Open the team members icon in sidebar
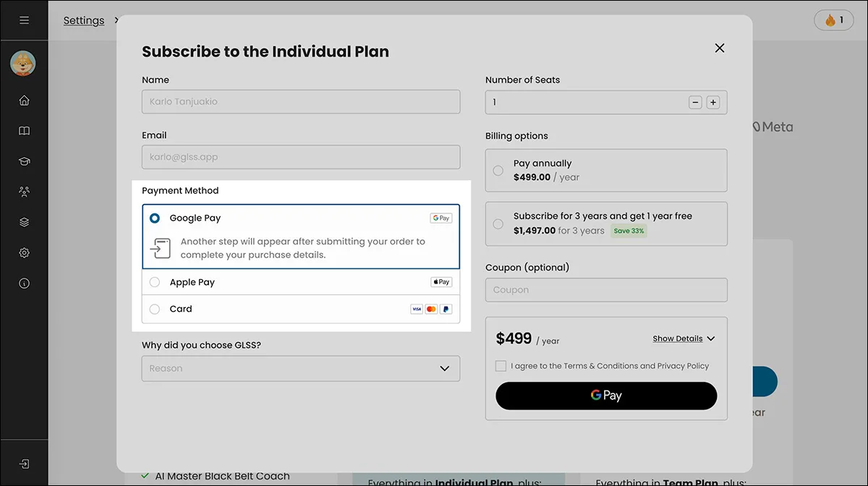 click(24, 192)
